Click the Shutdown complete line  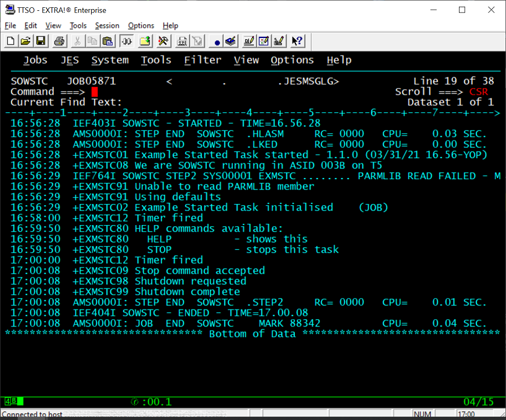click(125, 292)
